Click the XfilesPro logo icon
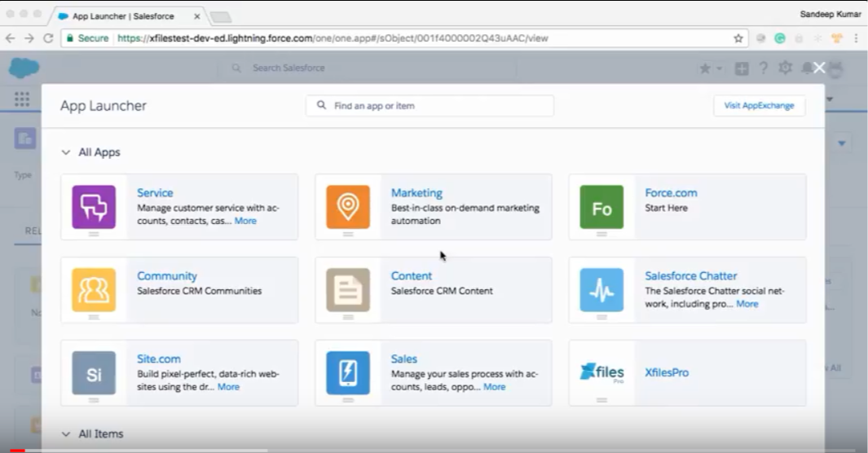Screen dimensions: 868x453 pos(601,372)
